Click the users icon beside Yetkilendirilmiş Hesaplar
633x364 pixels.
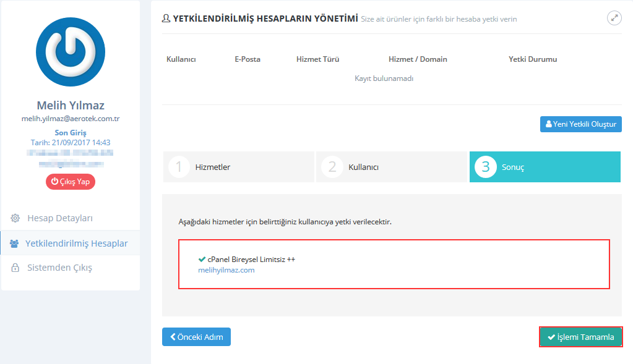(x=14, y=243)
